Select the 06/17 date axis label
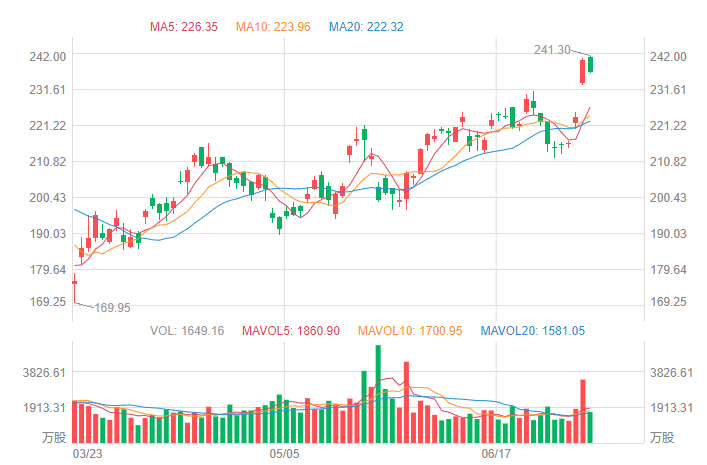The width and height of the screenshot is (707, 465). pyautogui.click(x=497, y=453)
